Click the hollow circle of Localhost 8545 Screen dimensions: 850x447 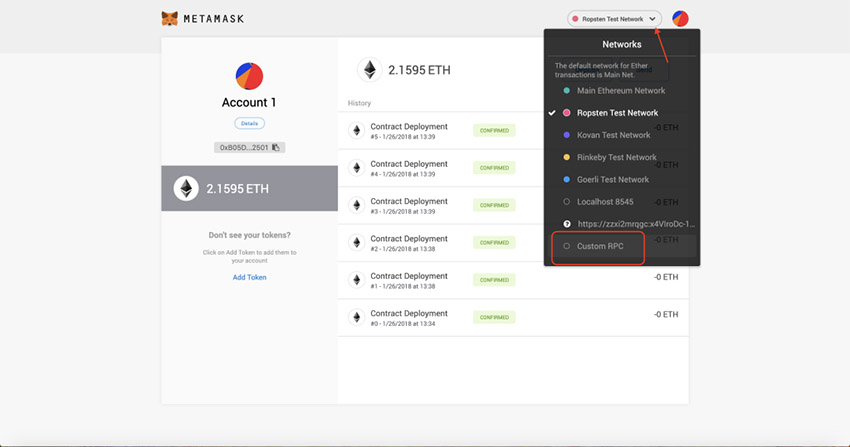566,202
